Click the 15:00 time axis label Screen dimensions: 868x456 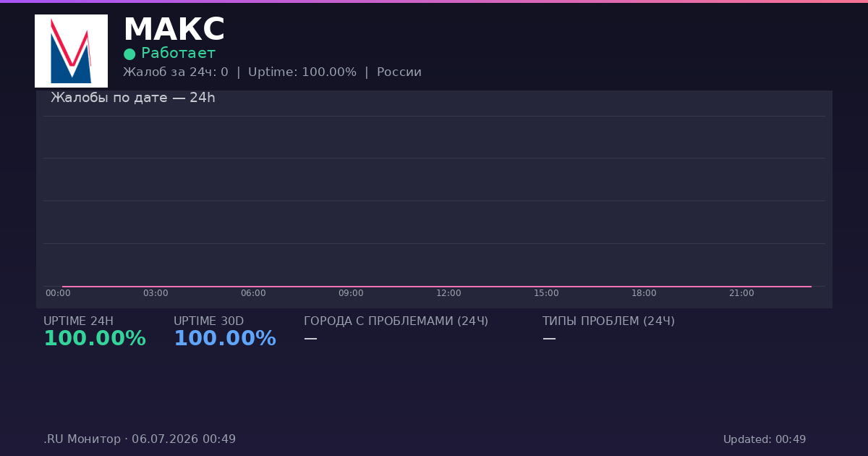pos(546,293)
